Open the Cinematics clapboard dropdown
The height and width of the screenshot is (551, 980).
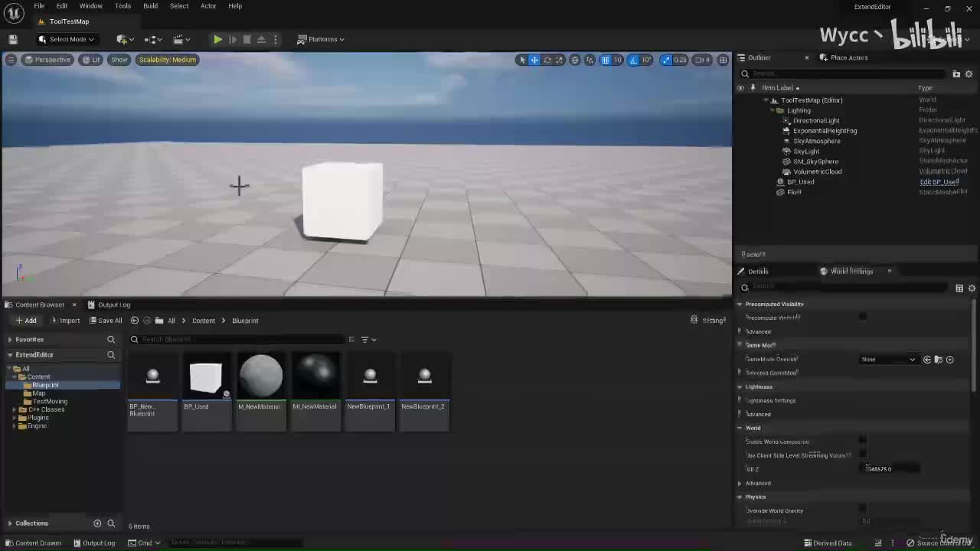click(x=181, y=39)
